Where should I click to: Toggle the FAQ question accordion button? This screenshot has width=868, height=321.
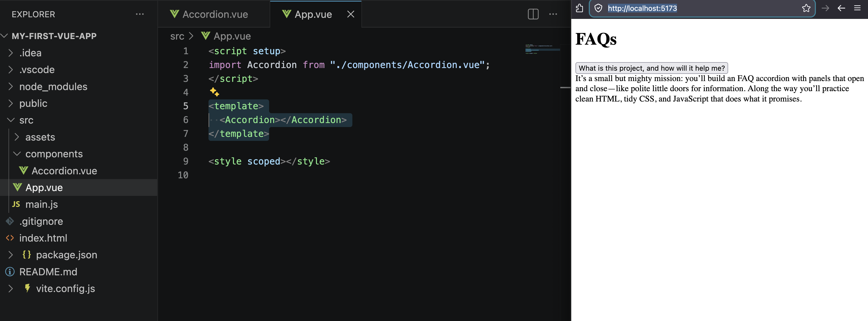(651, 68)
